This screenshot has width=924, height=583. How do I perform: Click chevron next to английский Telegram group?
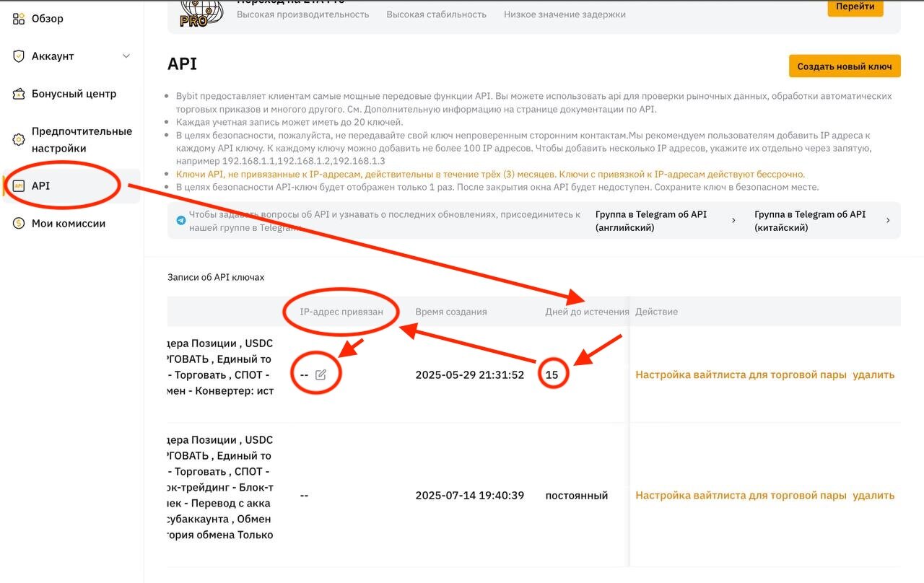pyautogui.click(x=734, y=221)
